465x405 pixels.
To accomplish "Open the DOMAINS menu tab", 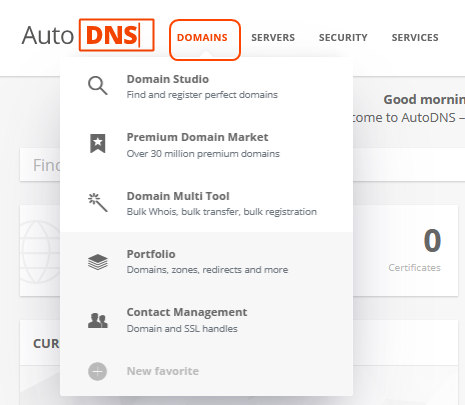I will (x=202, y=38).
